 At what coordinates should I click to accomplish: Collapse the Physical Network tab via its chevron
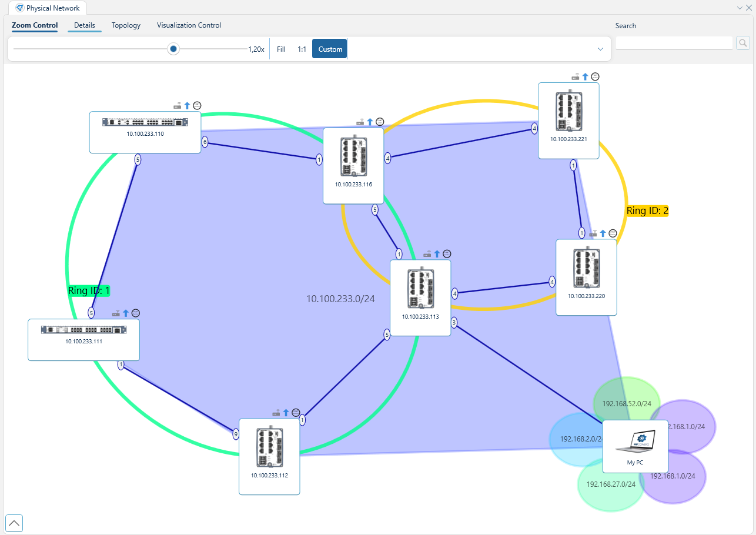739,8
